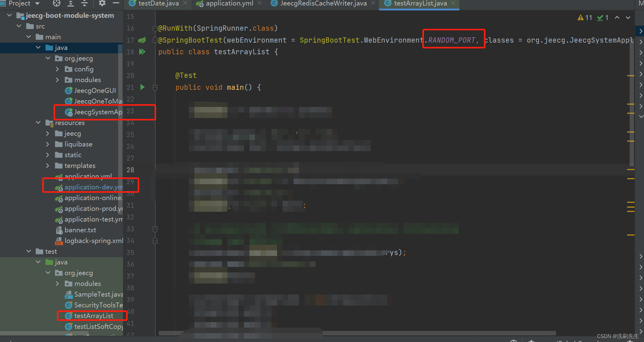Open Project panel settings gear

pyautogui.click(x=102, y=3)
